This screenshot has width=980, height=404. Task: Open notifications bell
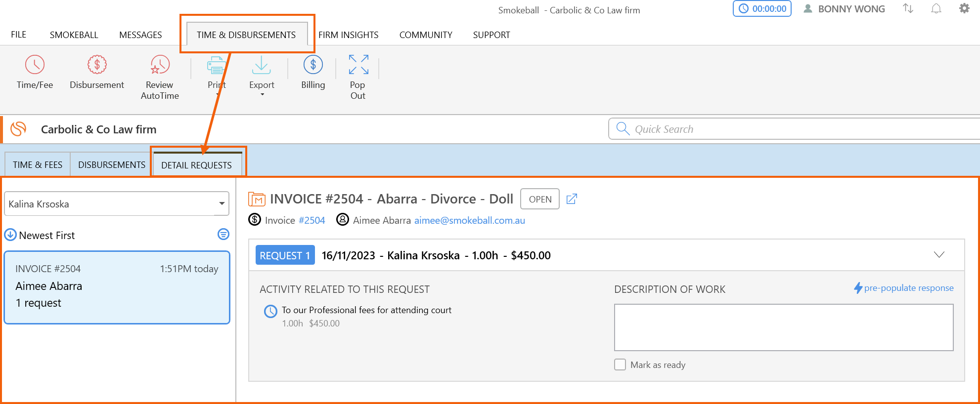coord(936,8)
